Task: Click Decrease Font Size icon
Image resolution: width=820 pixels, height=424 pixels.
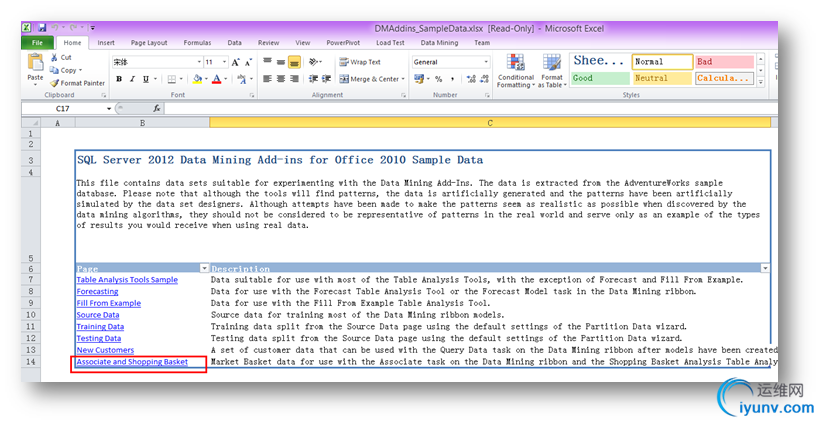Action: [248, 62]
